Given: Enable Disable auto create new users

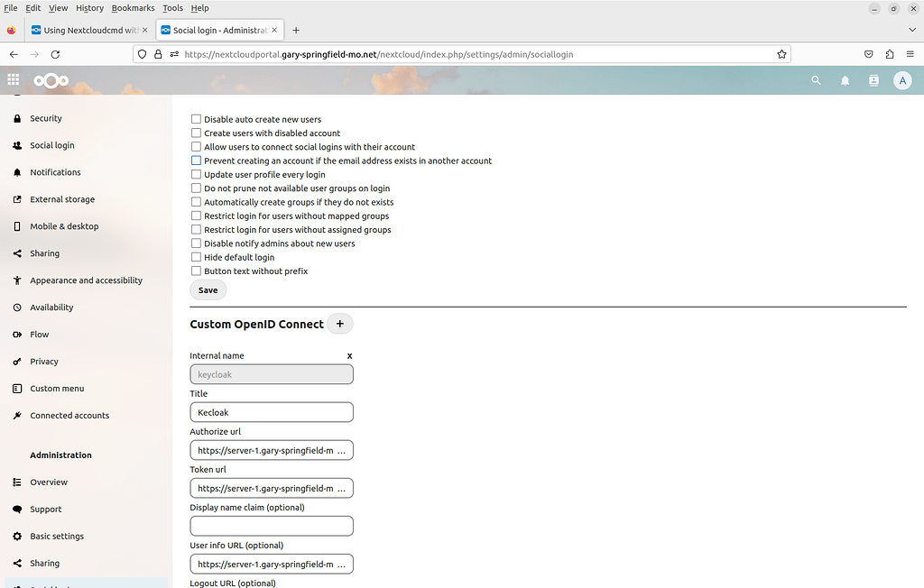Looking at the screenshot, I should [x=196, y=119].
